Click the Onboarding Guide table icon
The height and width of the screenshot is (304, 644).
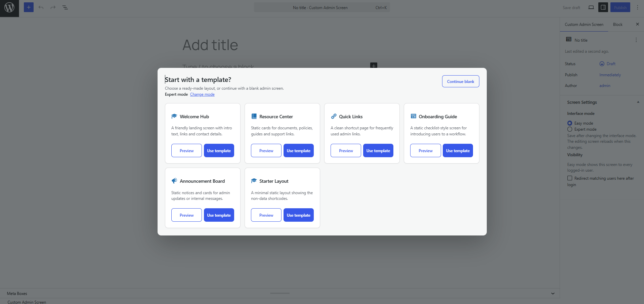tap(413, 116)
